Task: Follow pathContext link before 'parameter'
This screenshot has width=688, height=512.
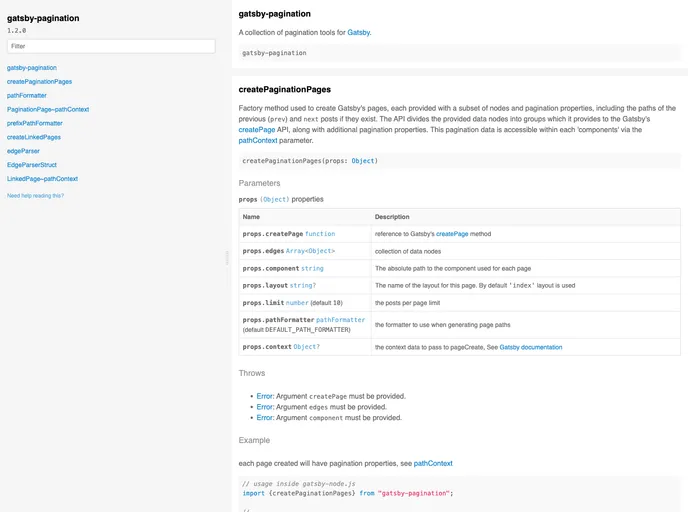Action: pos(258,140)
